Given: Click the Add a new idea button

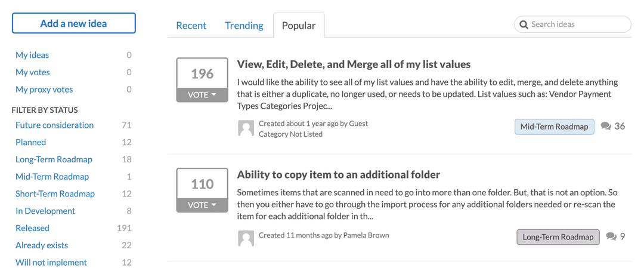Looking at the screenshot, I should (x=74, y=23).
